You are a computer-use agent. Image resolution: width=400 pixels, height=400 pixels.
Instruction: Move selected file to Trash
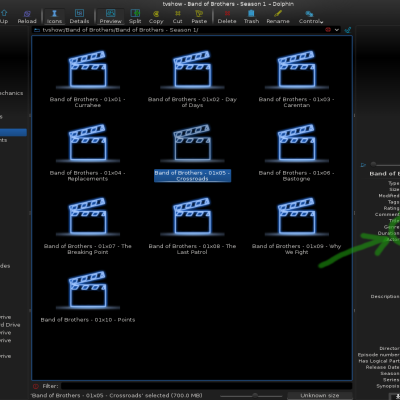coord(251,17)
